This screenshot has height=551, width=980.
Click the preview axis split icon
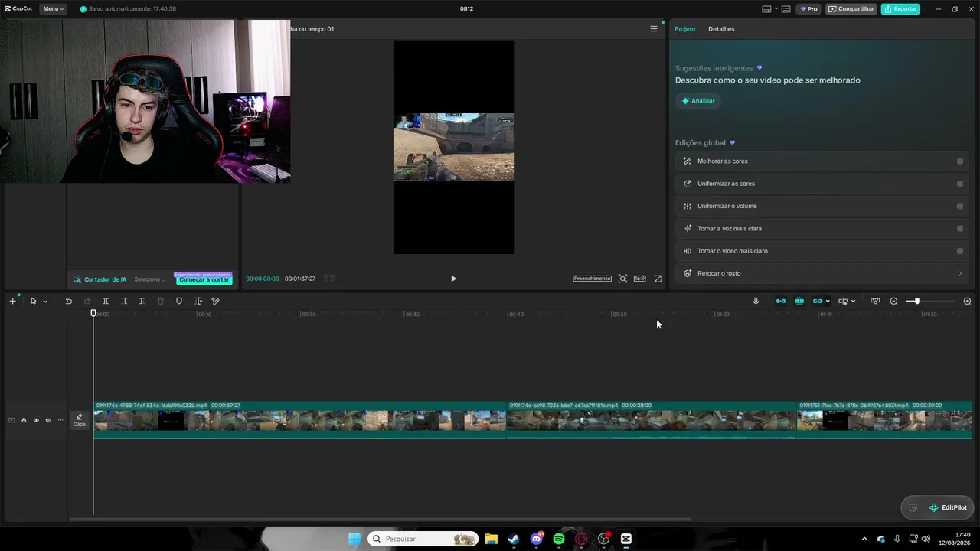(843, 301)
